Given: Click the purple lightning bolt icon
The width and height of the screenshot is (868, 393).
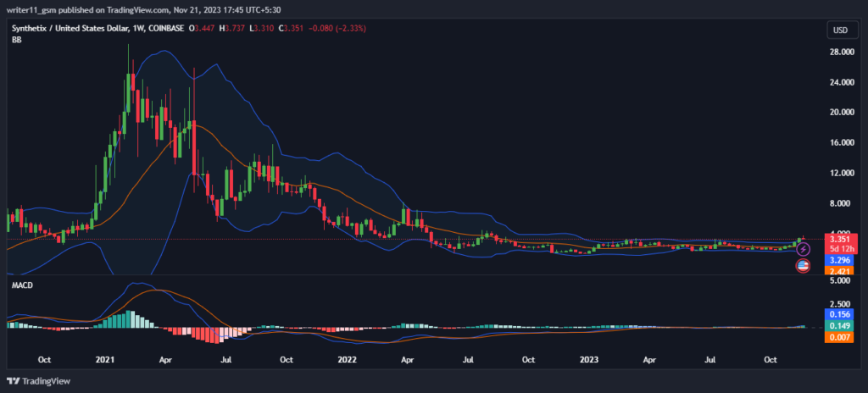Looking at the screenshot, I should coord(803,250).
